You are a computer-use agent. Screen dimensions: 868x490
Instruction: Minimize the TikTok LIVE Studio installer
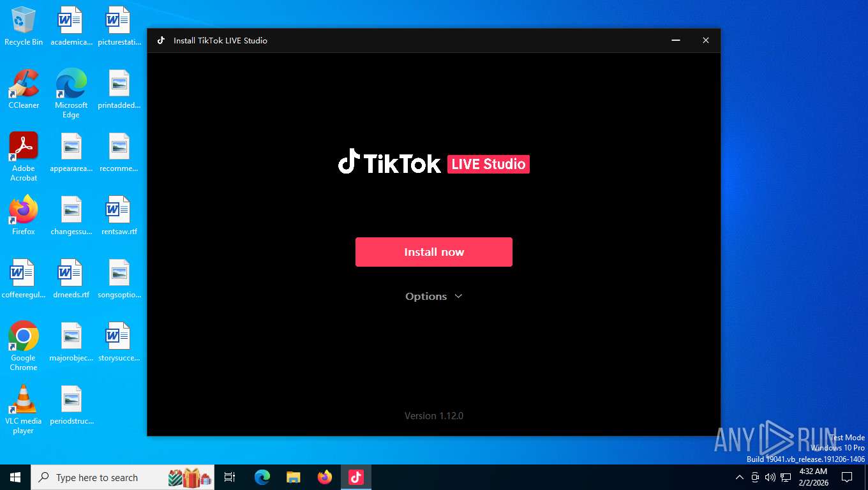tap(676, 40)
